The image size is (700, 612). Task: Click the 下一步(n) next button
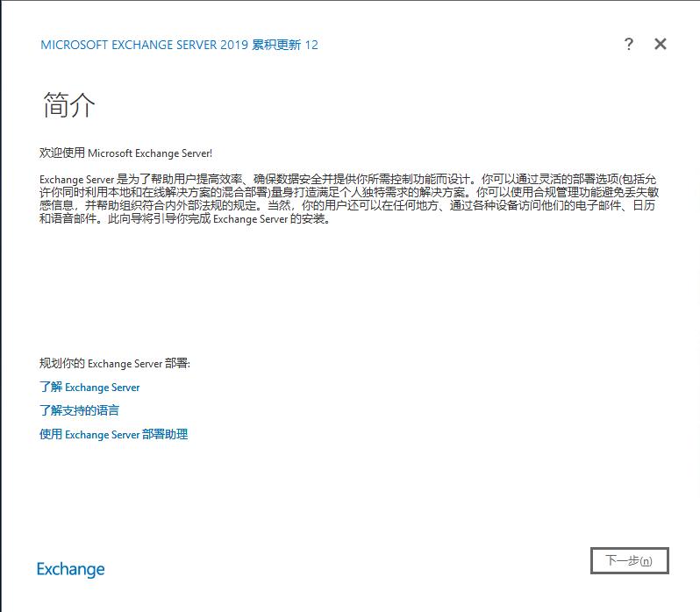click(x=630, y=560)
